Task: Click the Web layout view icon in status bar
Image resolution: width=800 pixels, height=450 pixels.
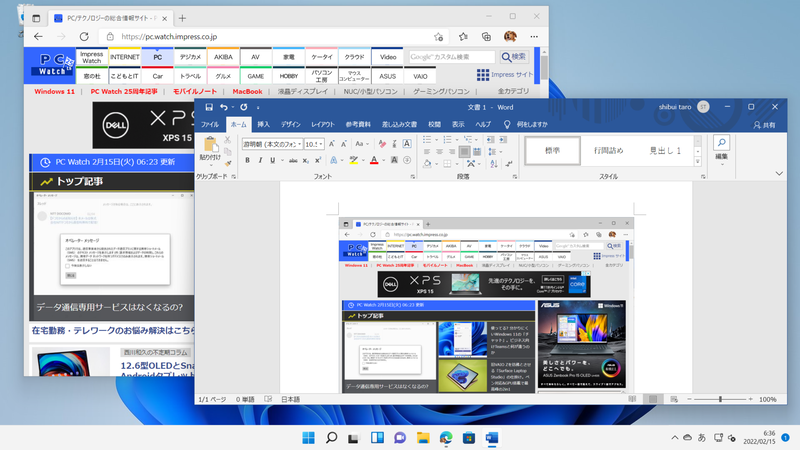Action: pos(674,399)
